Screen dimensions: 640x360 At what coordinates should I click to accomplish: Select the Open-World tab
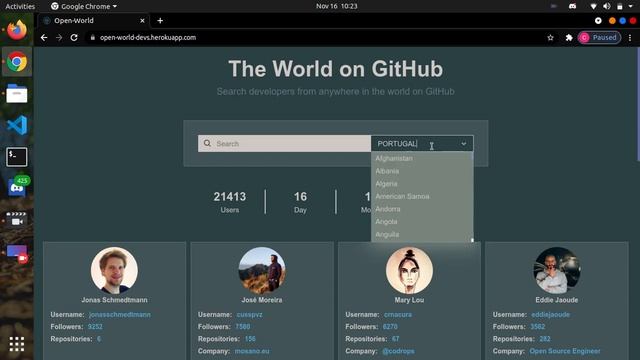pyautogui.click(x=94, y=20)
